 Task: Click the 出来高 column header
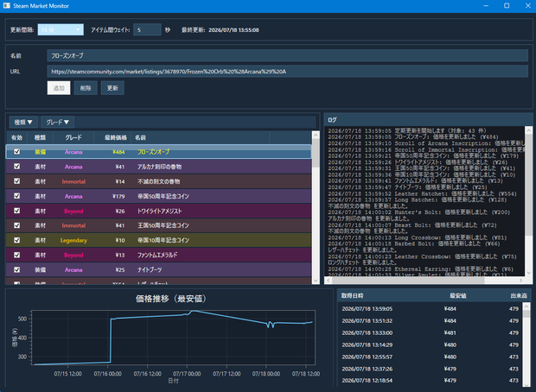pyautogui.click(x=519, y=295)
